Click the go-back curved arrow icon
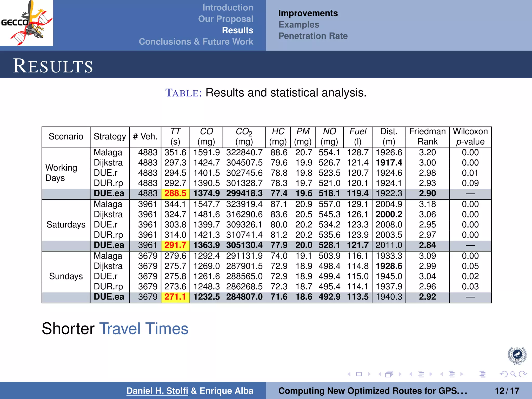Image resolution: width=532 pixels, height=399 pixels. (x=503, y=374)
